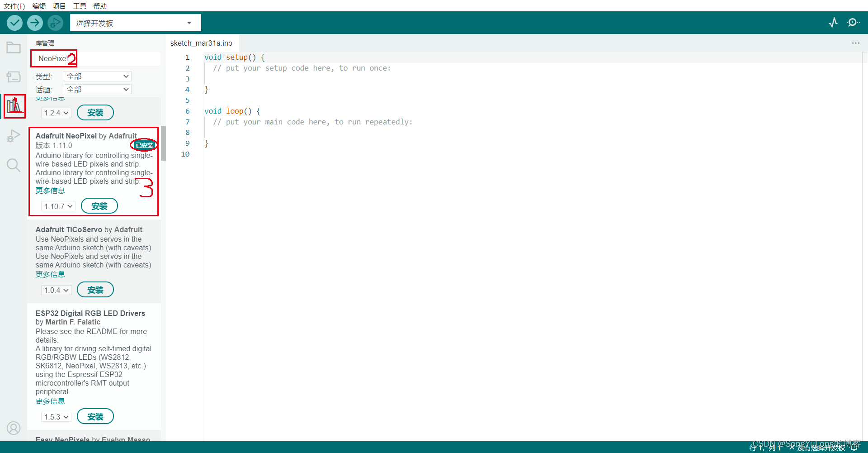Click the cursor position status bar text

click(x=766, y=448)
